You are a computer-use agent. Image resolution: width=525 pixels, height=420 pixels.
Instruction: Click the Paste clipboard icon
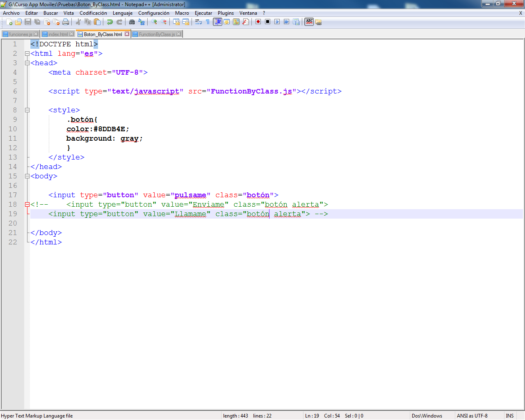(x=97, y=22)
